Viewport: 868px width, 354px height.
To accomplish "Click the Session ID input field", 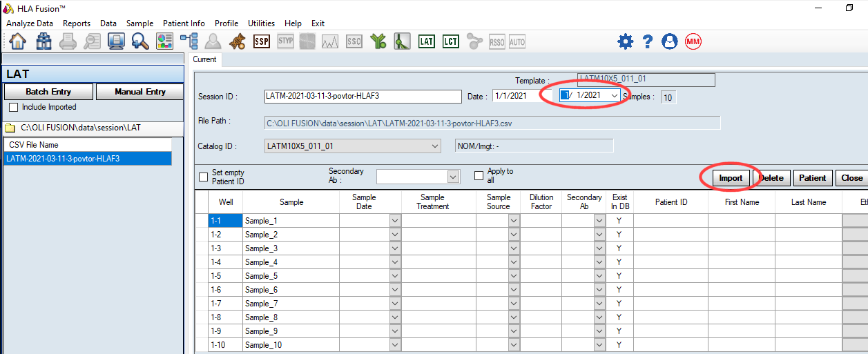I will (x=363, y=96).
